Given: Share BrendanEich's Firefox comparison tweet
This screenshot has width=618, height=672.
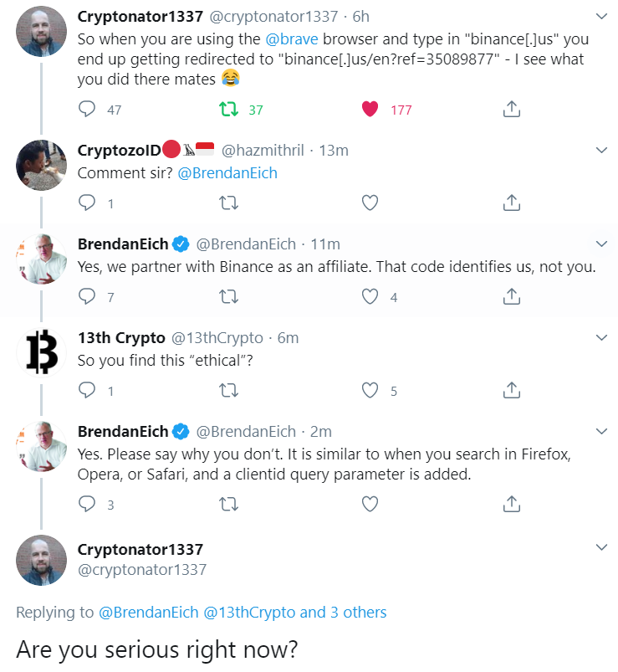Looking at the screenshot, I should point(512,504).
